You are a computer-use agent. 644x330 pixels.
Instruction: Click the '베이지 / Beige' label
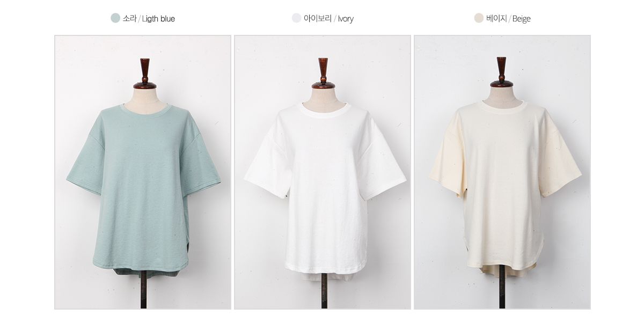(x=508, y=18)
